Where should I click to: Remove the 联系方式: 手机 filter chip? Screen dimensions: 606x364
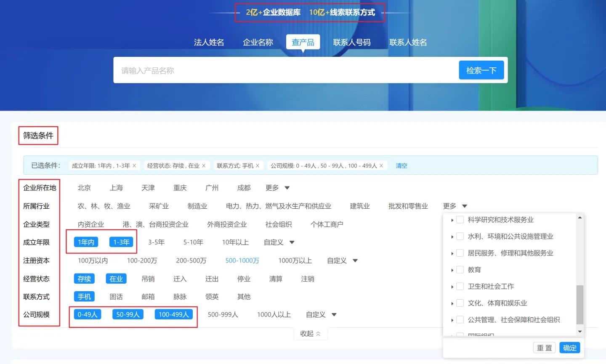(x=258, y=165)
